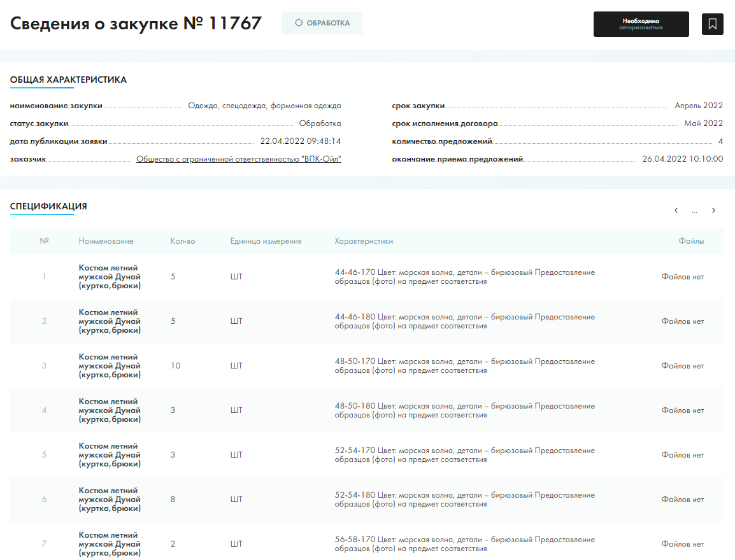735x560 pixels.
Task: Select item name in row 1
Action: 110,277
